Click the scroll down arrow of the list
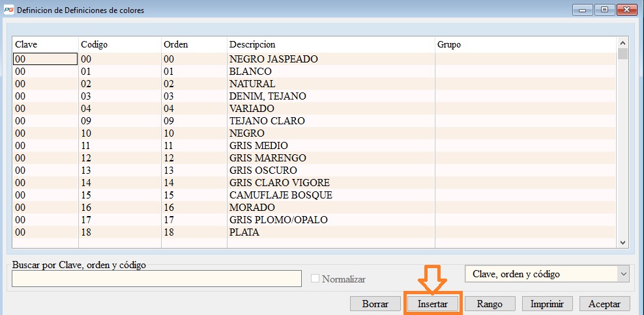The image size is (644, 315). pyautogui.click(x=622, y=243)
